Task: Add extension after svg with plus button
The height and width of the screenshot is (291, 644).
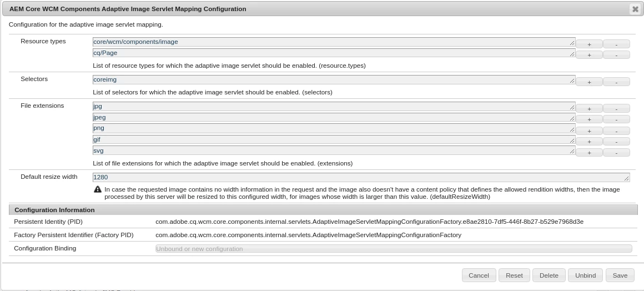Action: [x=589, y=153]
